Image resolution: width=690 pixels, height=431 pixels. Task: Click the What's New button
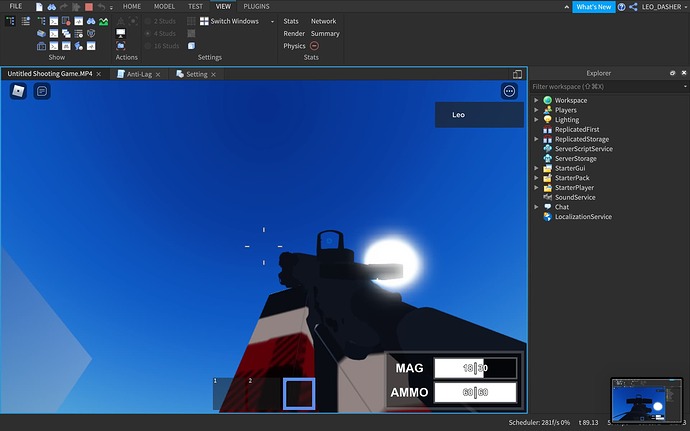[x=594, y=7]
